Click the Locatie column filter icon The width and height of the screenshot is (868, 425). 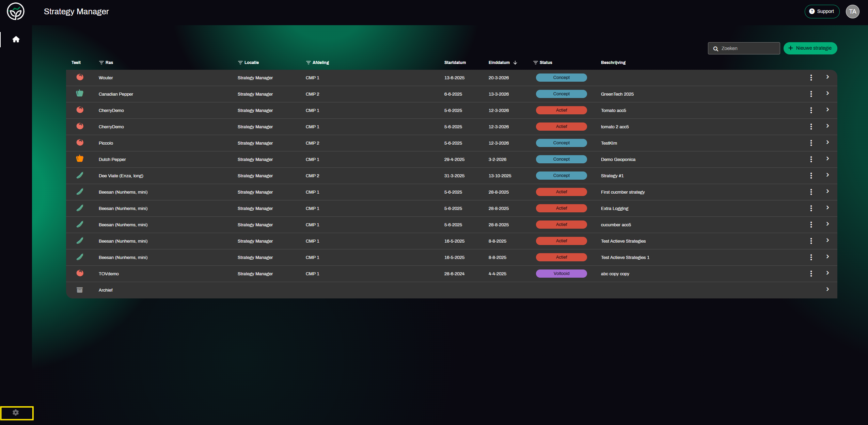[x=240, y=63]
